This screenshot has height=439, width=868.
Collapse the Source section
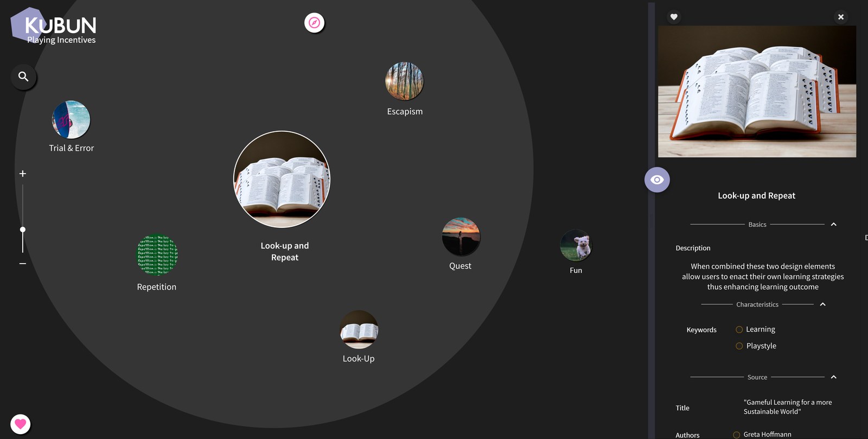[834, 377]
